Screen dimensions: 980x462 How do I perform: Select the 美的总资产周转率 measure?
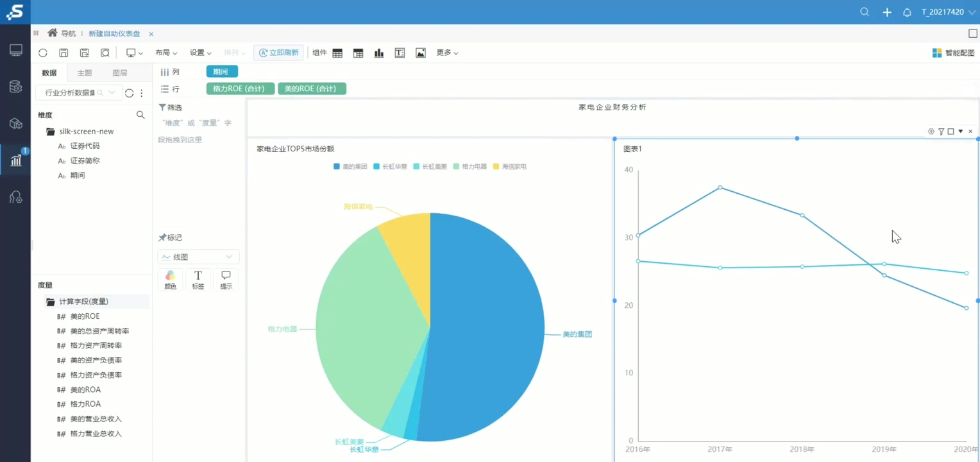tap(99, 331)
